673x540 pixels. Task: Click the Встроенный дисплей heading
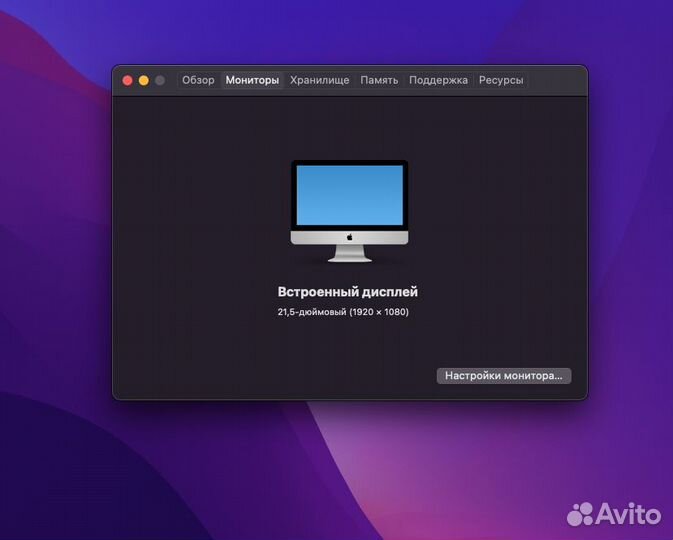coord(348,292)
